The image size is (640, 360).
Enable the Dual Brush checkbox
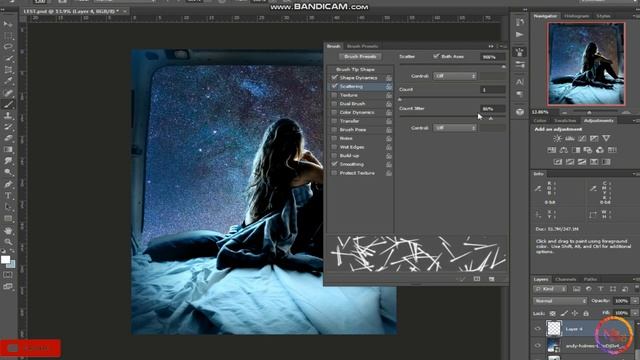[334, 104]
